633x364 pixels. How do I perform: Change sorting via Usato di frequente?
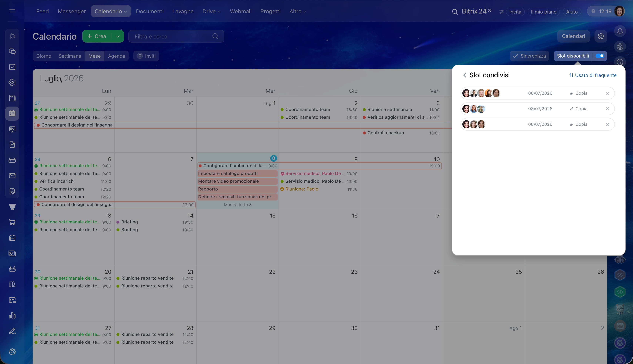593,75
